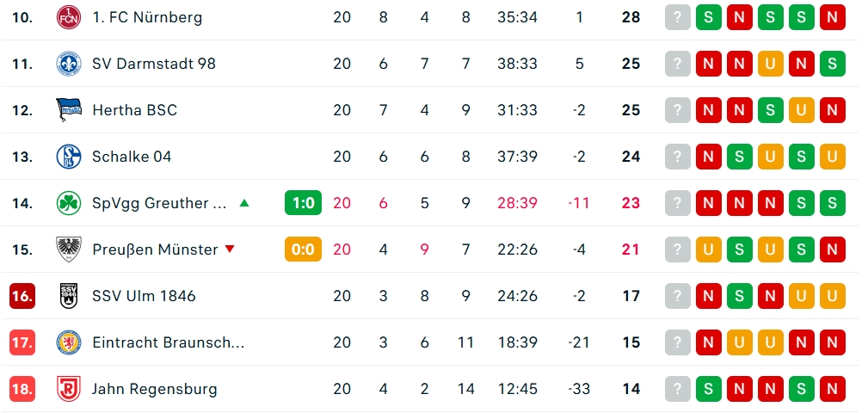Click the SV Darmstadt 98 club logo
This screenshot has width=868, height=413.
point(68,64)
